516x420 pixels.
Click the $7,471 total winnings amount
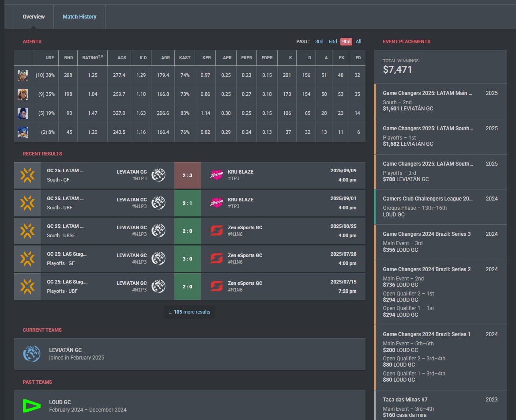(397, 69)
